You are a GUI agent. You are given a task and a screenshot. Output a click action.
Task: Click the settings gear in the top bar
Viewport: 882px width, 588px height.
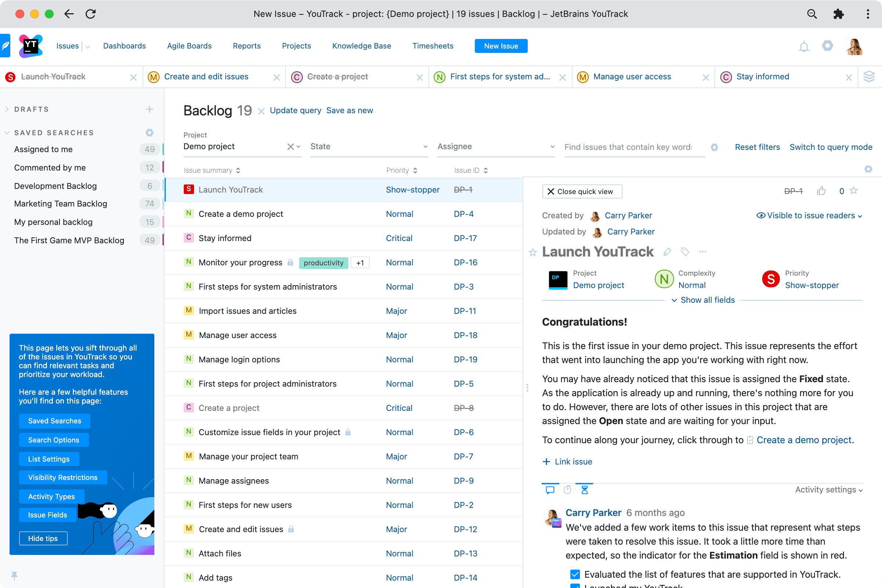(x=828, y=46)
